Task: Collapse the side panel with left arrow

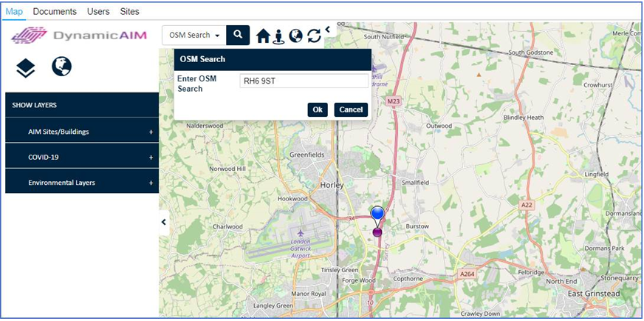Action: pyautogui.click(x=164, y=222)
